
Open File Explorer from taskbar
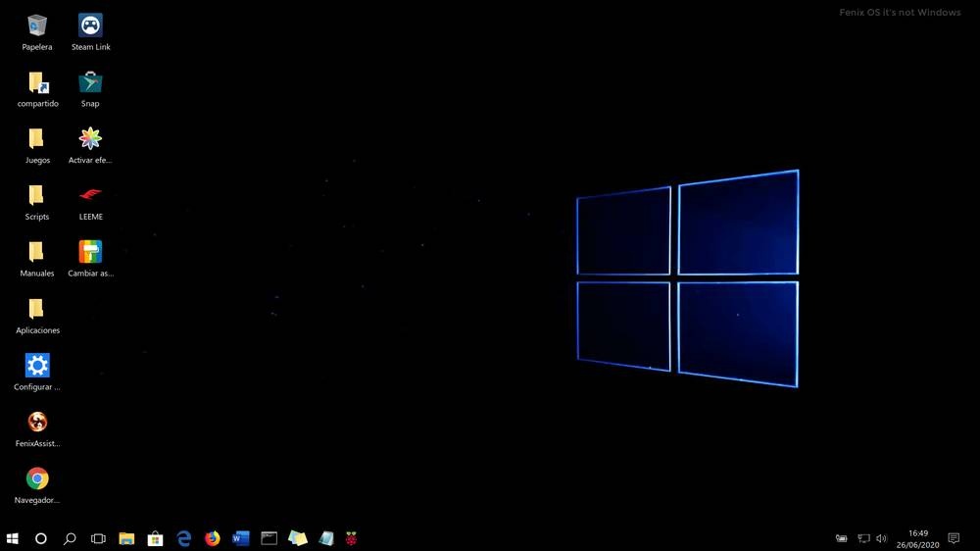click(x=126, y=538)
